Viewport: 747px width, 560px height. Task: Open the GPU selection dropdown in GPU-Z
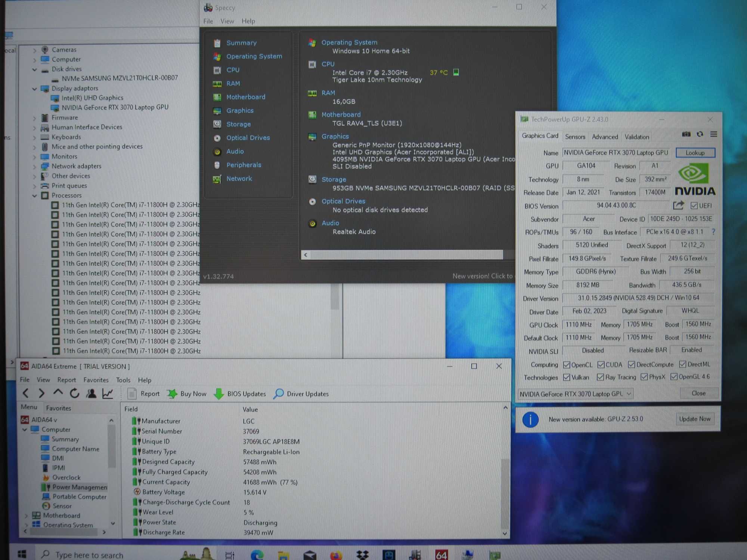tap(575, 394)
